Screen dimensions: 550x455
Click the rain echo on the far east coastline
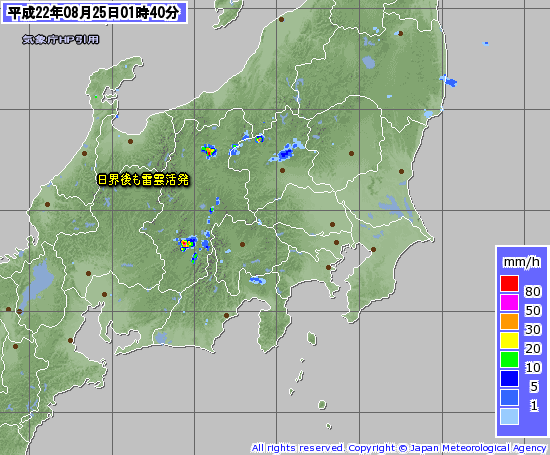(x=429, y=113)
